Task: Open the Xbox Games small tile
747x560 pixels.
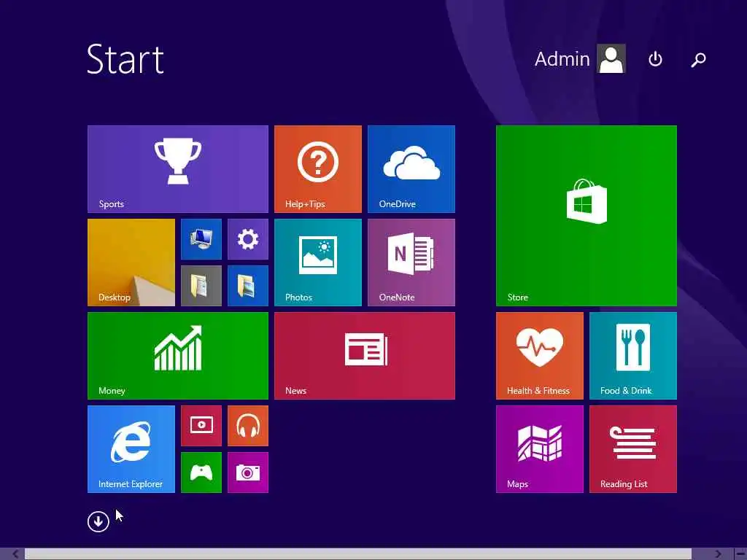Action: [201, 472]
